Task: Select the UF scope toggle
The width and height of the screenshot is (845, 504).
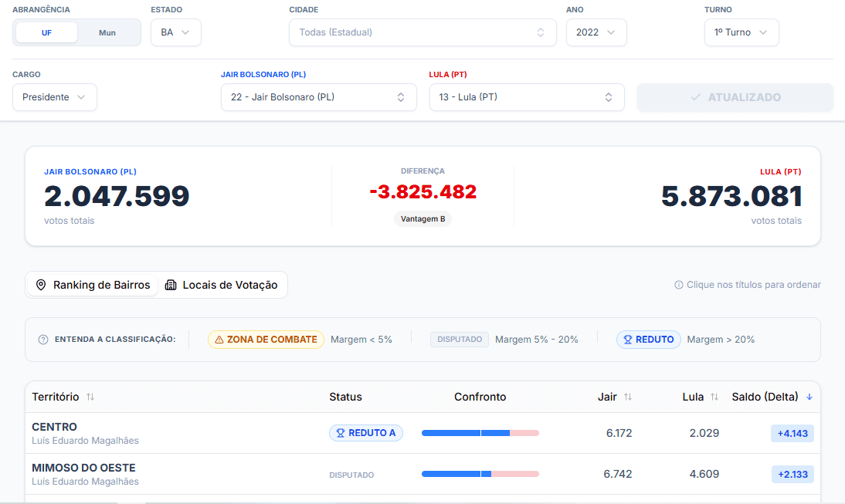Action: click(x=46, y=32)
